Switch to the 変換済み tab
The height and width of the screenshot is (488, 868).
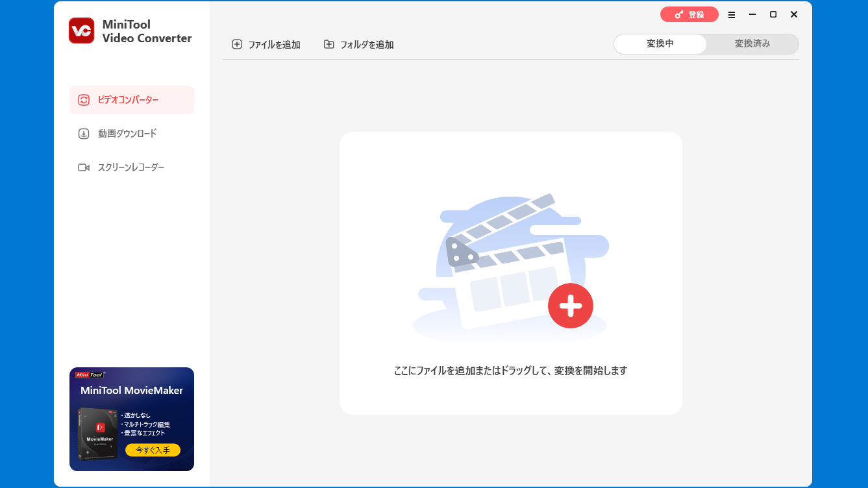(752, 44)
